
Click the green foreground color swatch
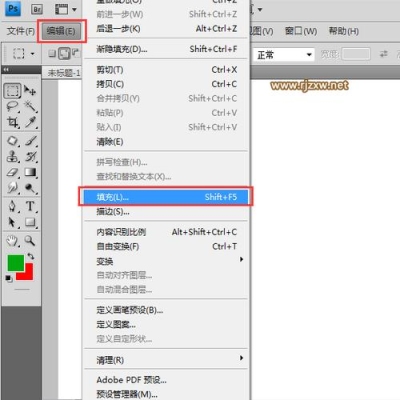click(16, 263)
